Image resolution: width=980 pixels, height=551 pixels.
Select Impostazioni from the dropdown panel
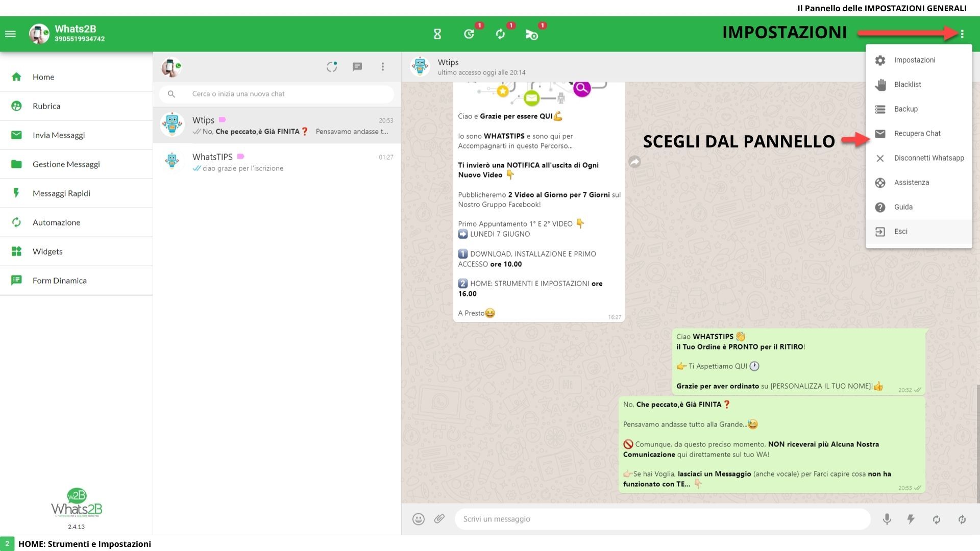coord(919,60)
